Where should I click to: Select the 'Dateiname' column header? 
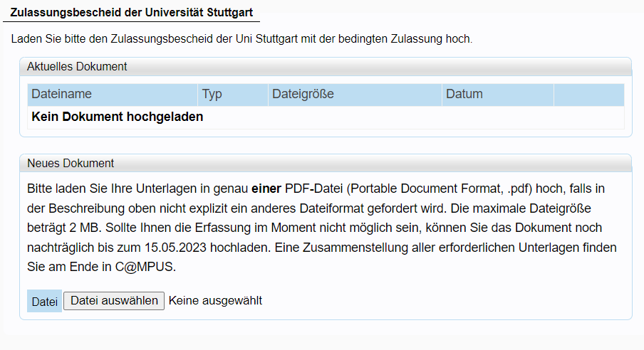click(x=113, y=95)
